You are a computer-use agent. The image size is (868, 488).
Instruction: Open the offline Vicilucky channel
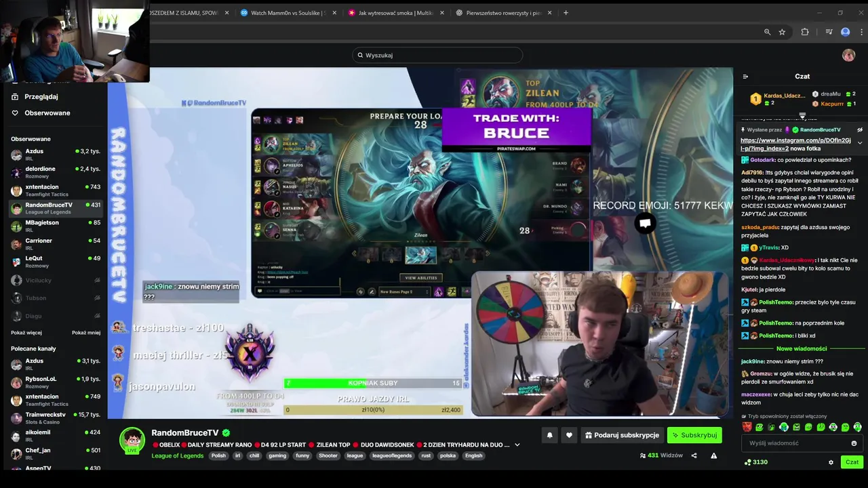pyautogui.click(x=56, y=280)
